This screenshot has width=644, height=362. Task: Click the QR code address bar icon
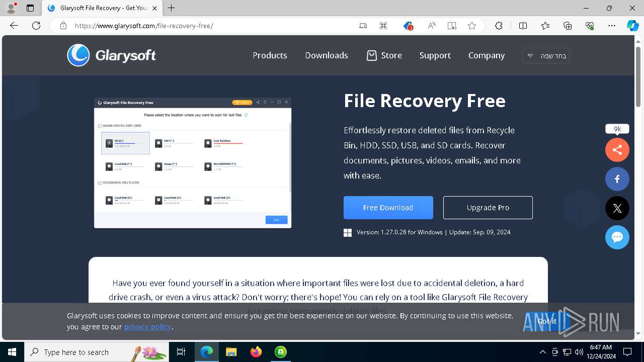tap(383, 26)
